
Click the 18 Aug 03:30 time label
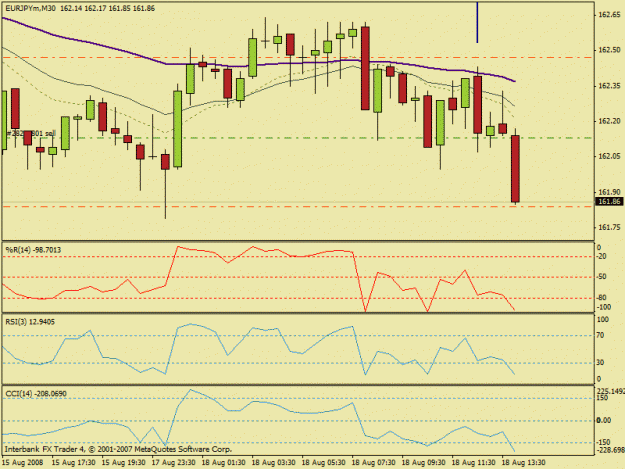tap(273, 463)
